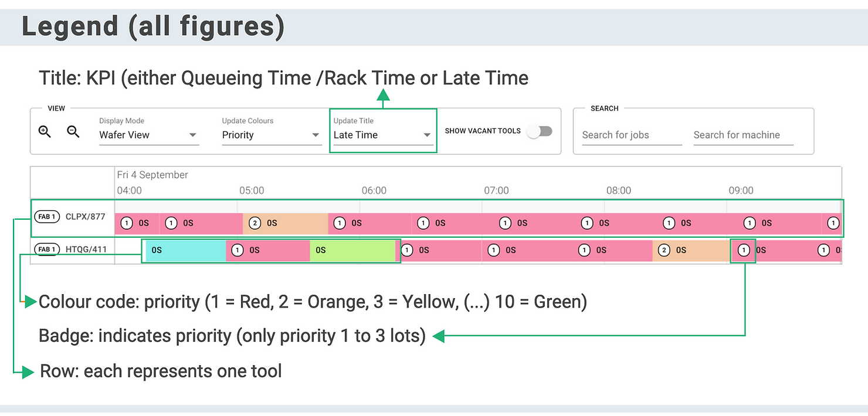The width and height of the screenshot is (868, 416).
Task: Click the Search for machine field
Action: coord(742,135)
